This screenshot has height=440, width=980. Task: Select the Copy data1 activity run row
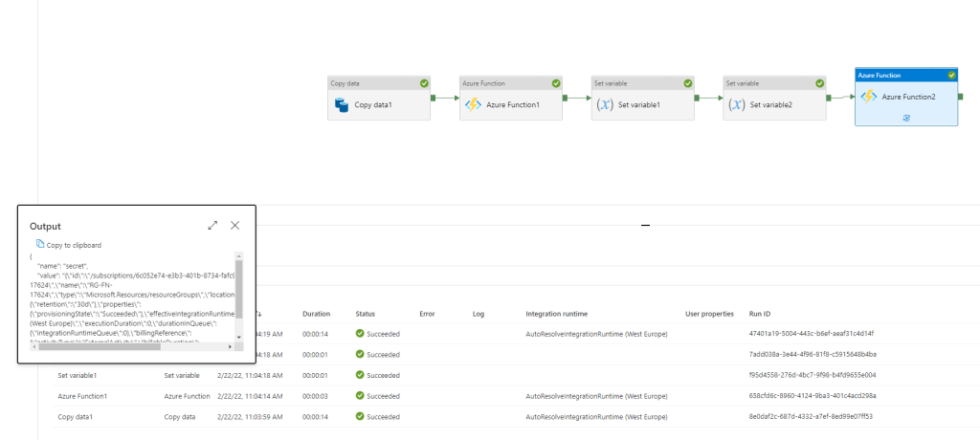[77, 416]
